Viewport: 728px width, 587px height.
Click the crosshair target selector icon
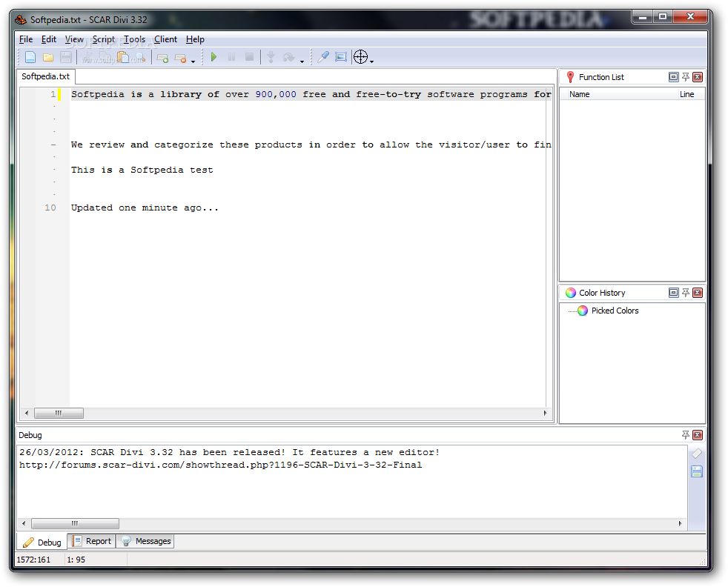[360, 57]
